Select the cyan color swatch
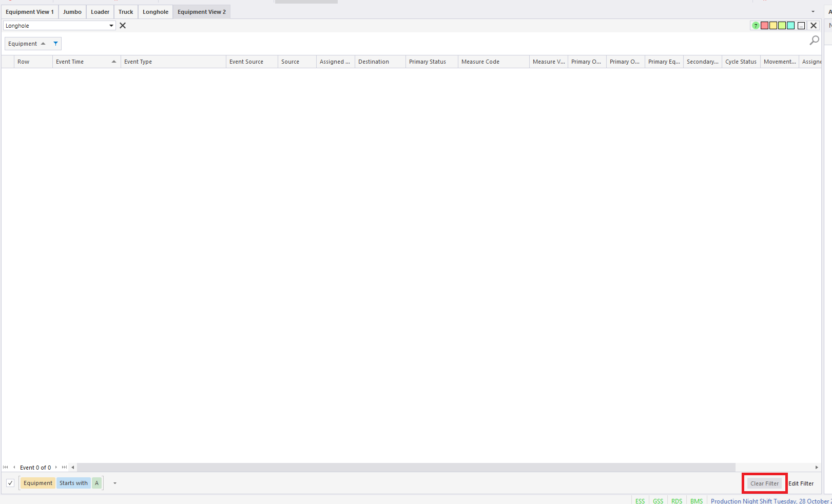This screenshot has height=504, width=832. pyautogui.click(x=791, y=26)
